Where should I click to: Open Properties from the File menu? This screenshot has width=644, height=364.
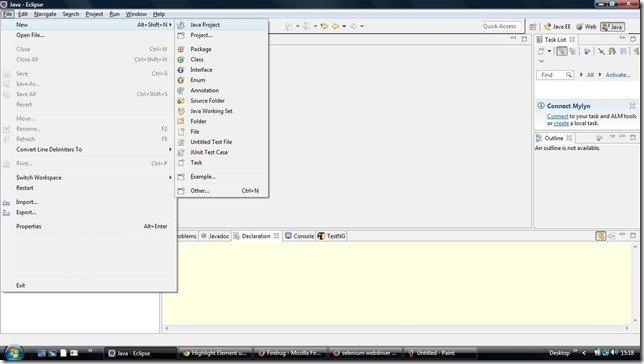(x=89, y=226)
